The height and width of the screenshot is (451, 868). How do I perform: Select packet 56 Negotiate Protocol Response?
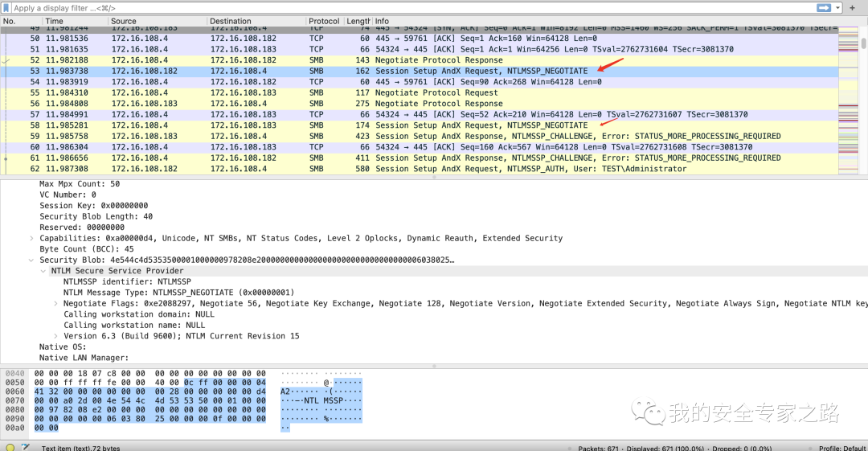pyautogui.click(x=419, y=104)
